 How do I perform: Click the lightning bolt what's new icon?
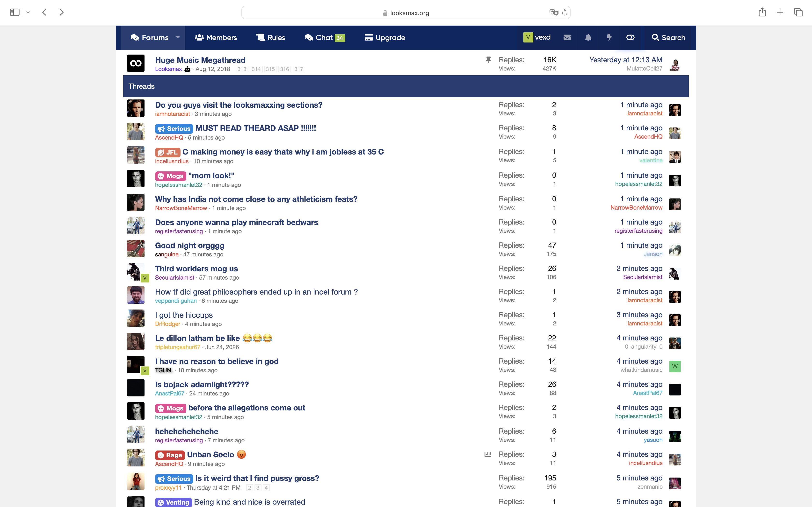pos(609,38)
